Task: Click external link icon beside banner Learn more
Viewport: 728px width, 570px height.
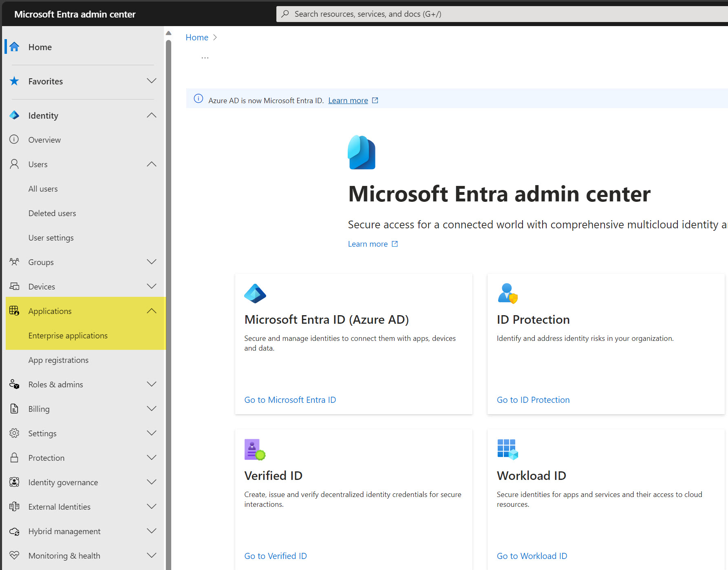Action: tap(375, 100)
